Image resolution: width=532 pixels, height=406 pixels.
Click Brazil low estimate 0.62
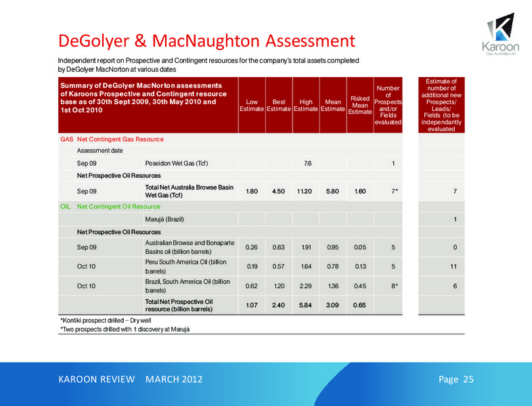pos(251,286)
